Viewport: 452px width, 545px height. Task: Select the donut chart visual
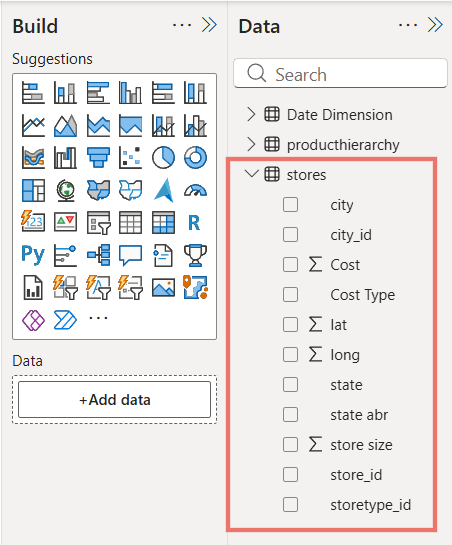(x=195, y=157)
